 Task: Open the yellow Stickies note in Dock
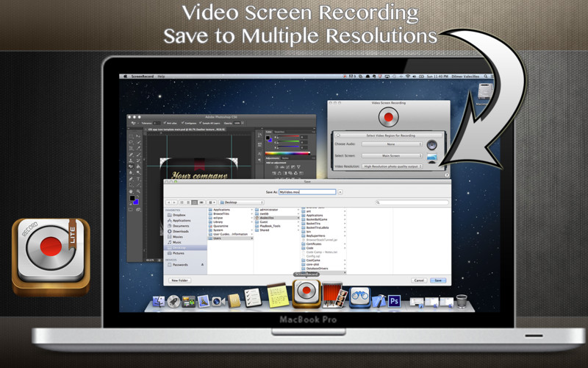278,296
